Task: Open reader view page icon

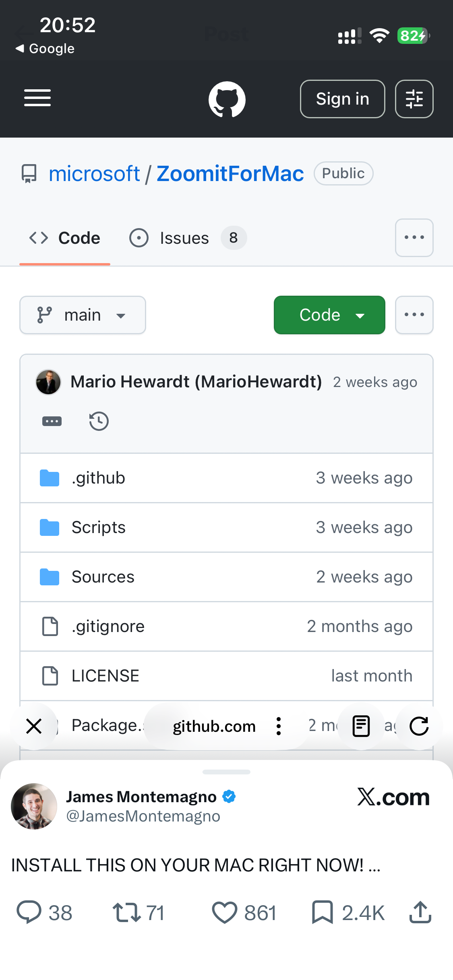Action: click(361, 727)
